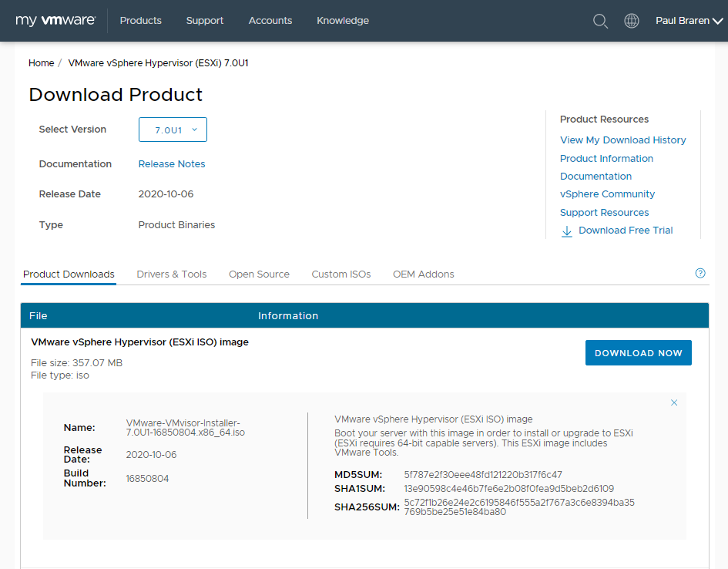Switch to the Drivers & Tools tab
The height and width of the screenshot is (569, 728).
point(171,274)
